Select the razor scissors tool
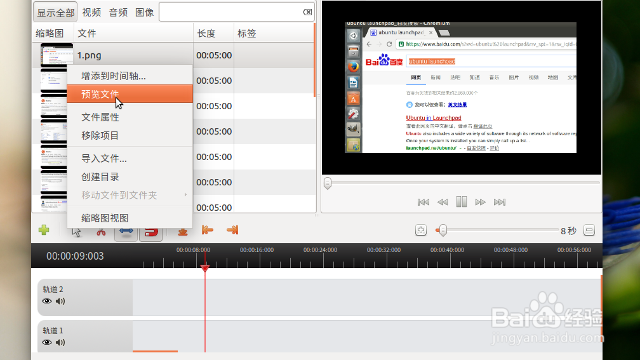This screenshot has width=640, height=360. click(101, 232)
